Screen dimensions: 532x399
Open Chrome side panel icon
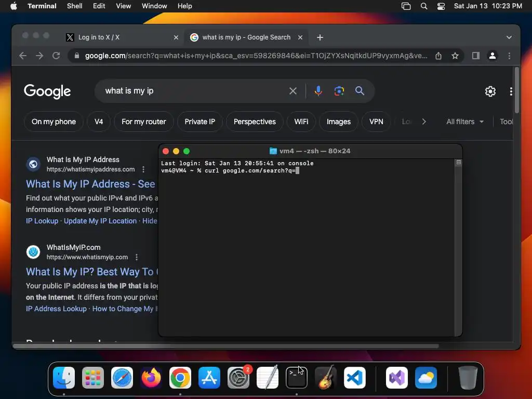click(476, 56)
